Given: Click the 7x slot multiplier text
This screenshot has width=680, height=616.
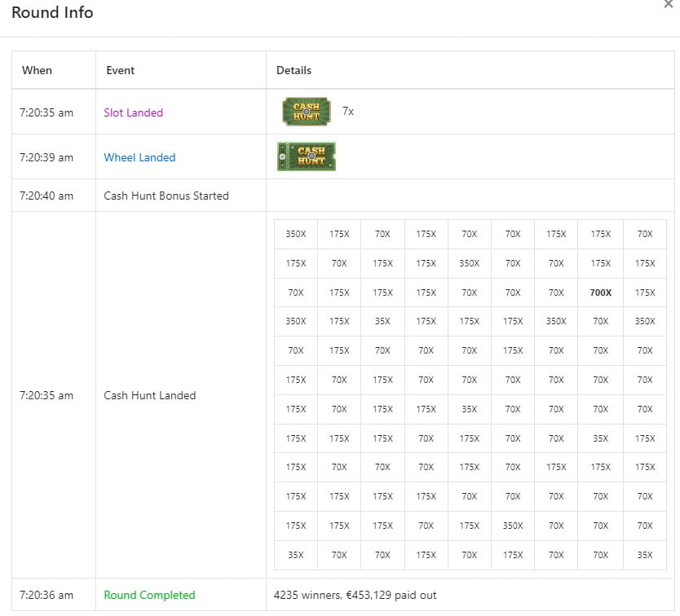Looking at the screenshot, I should click(348, 112).
